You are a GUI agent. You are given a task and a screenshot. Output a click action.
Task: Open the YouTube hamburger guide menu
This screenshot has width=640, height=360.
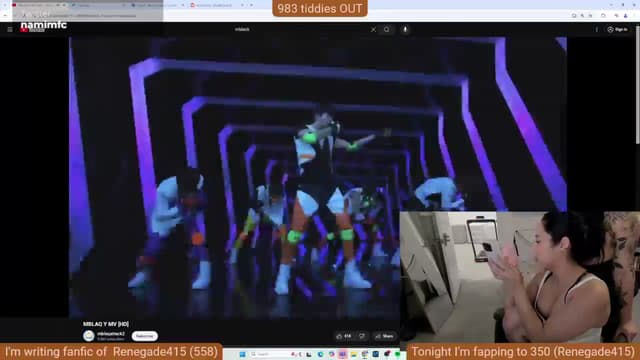[10, 29]
